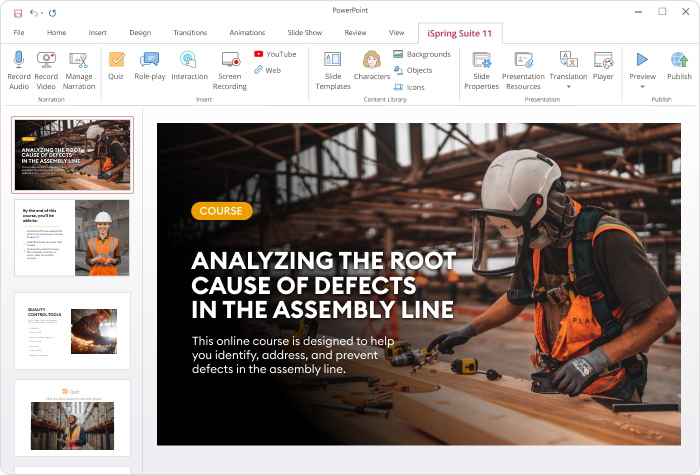
Task: Open the File menu
Action: pyautogui.click(x=19, y=33)
